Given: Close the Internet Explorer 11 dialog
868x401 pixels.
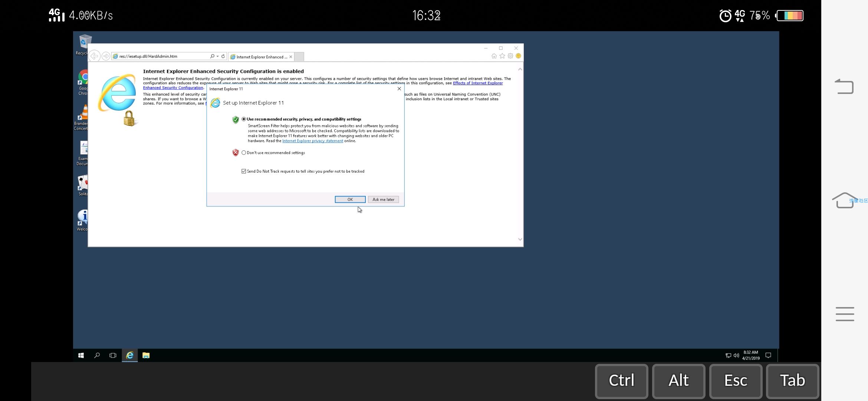Looking at the screenshot, I should tap(399, 89).
